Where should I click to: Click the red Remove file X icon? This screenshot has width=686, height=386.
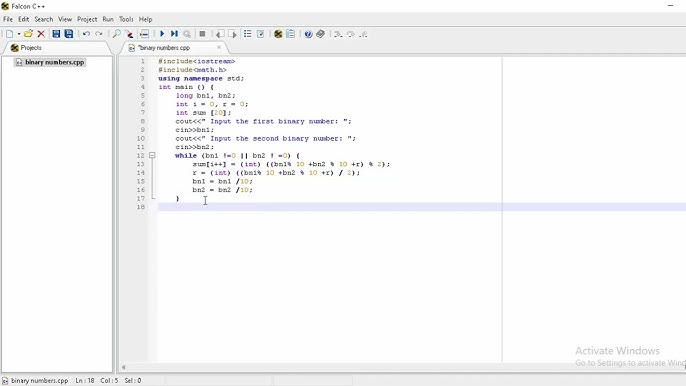click(x=41, y=34)
